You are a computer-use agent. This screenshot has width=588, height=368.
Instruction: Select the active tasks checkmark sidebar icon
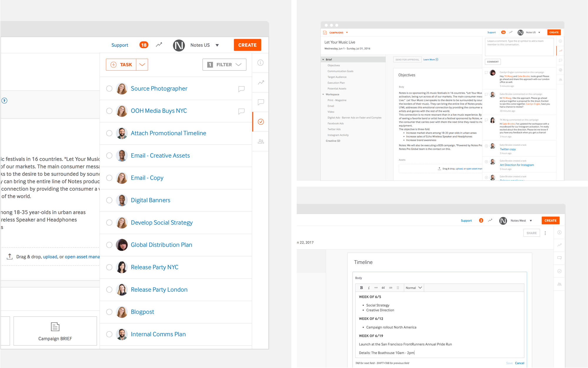(261, 122)
